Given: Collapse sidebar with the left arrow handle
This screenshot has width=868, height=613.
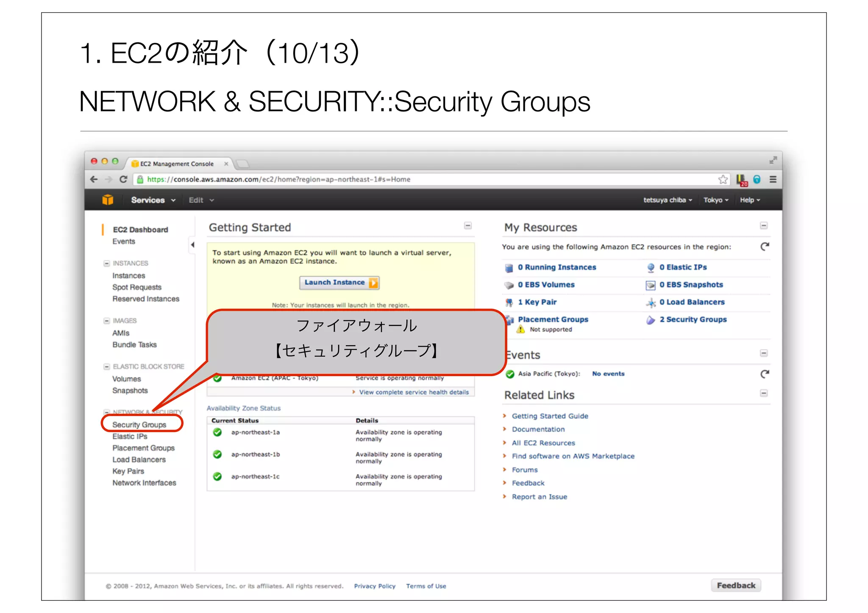Looking at the screenshot, I should click(x=192, y=244).
